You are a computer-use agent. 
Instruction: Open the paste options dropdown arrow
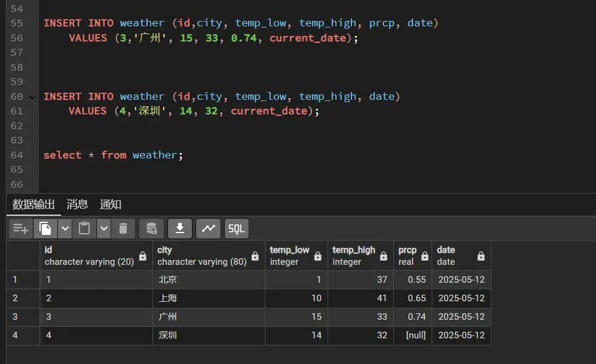(104, 228)
